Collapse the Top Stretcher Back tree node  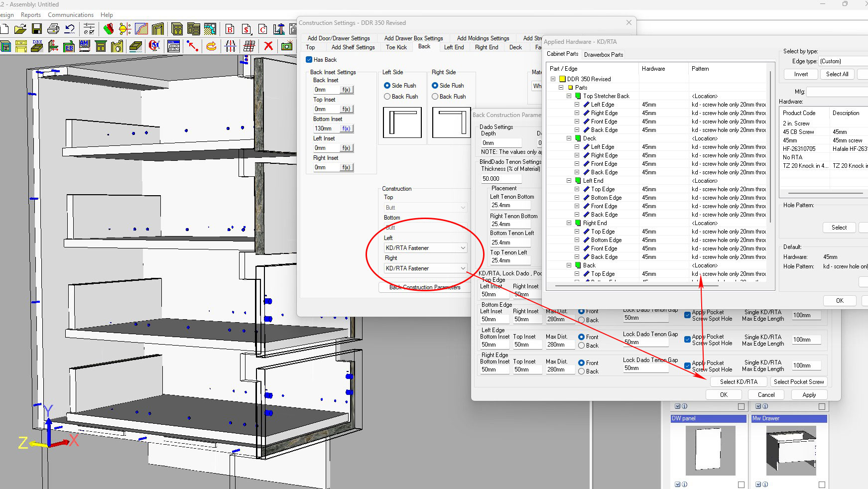point(569,96)
